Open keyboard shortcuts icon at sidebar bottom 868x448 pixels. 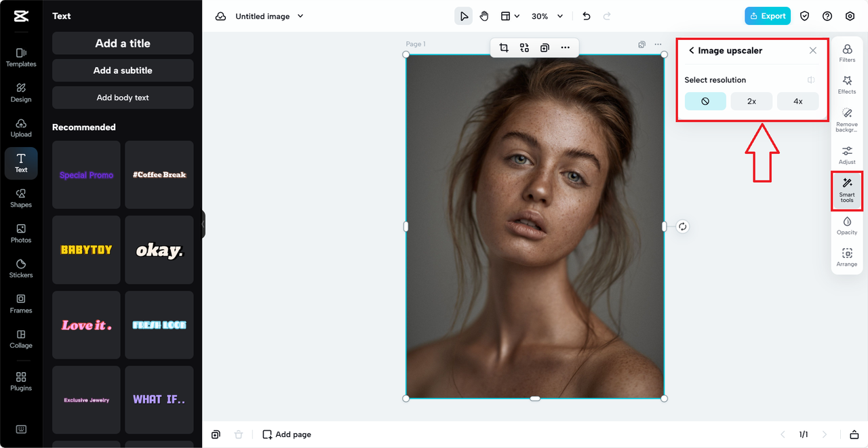(x=21, y=429)
